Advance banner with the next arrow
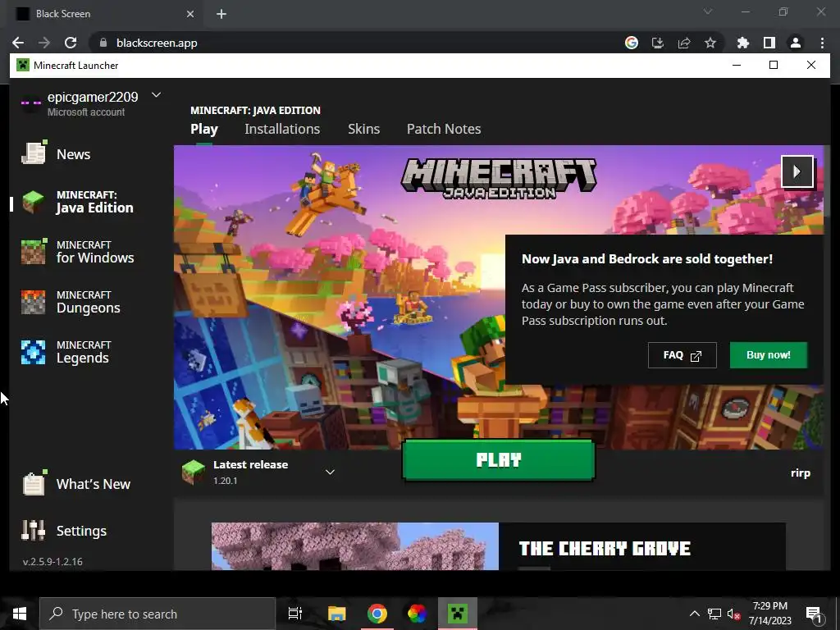 click(x=797, y=171)
